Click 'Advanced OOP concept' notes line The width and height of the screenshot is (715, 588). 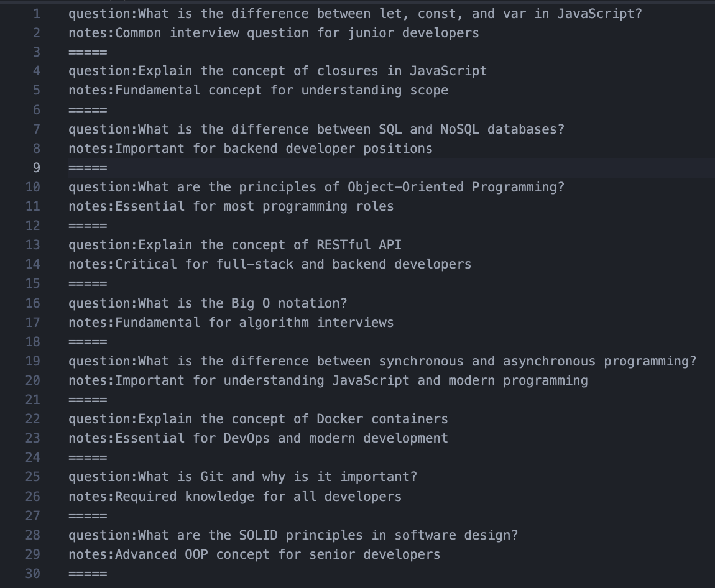[x=254, y=554]
